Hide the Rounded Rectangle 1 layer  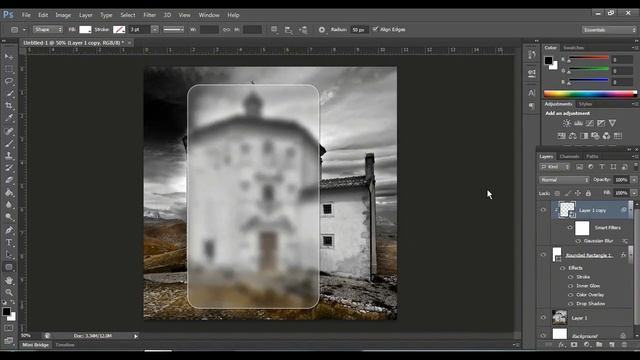coord(543,255)
